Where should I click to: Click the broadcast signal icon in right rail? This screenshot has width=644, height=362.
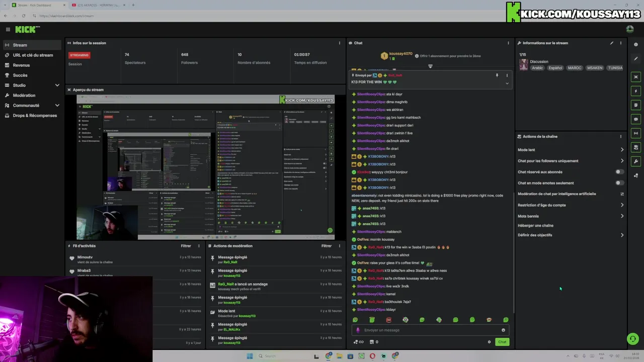click(636, 133)
